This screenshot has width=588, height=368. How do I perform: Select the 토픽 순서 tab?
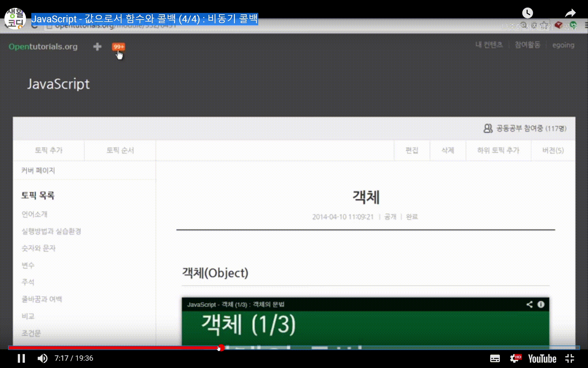tap(120, 150)
